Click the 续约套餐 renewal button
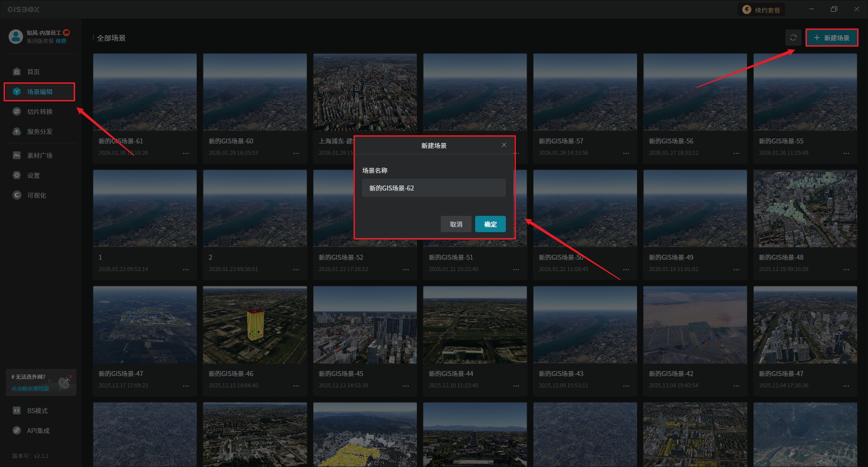The height and width of the screenshot is (467, 868). point(762,10)
